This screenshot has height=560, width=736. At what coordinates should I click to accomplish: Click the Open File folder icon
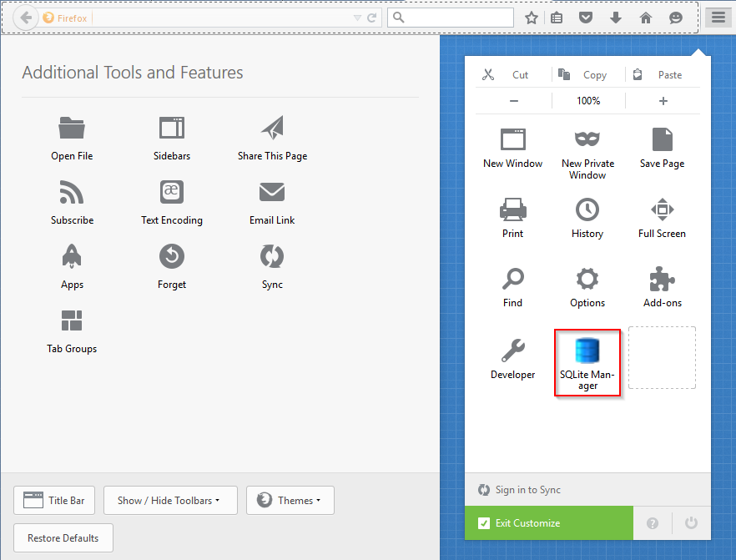[x=72, y=128]
